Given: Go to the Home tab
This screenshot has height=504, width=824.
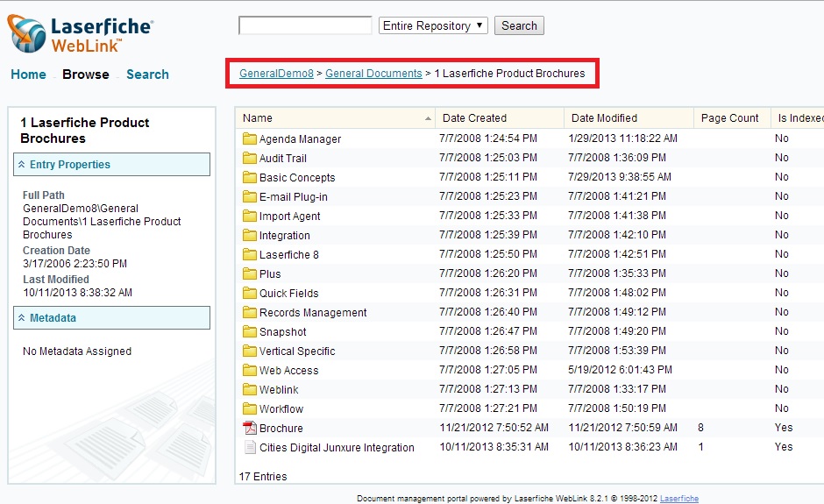Looking at the screenshot, I should 28,75.
